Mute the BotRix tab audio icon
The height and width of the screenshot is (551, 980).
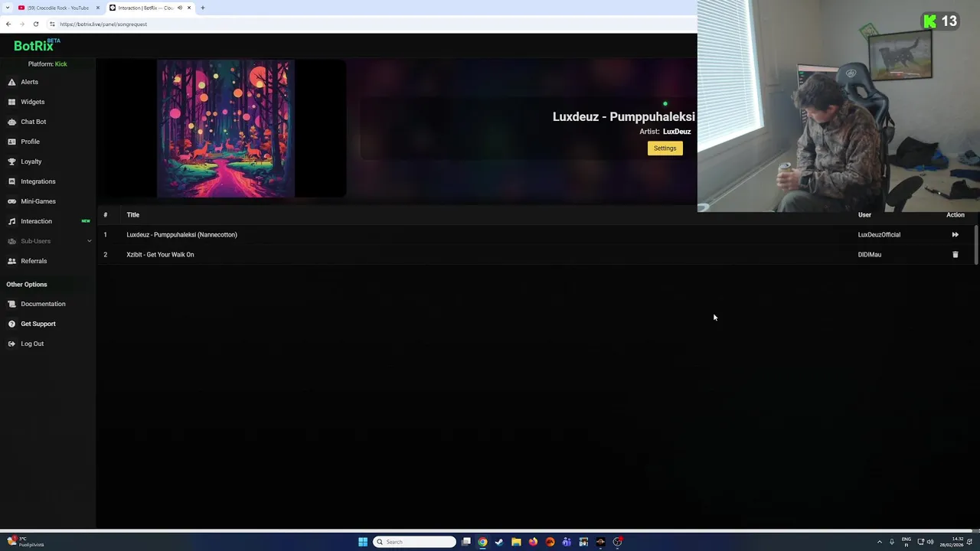pos(180,8)
